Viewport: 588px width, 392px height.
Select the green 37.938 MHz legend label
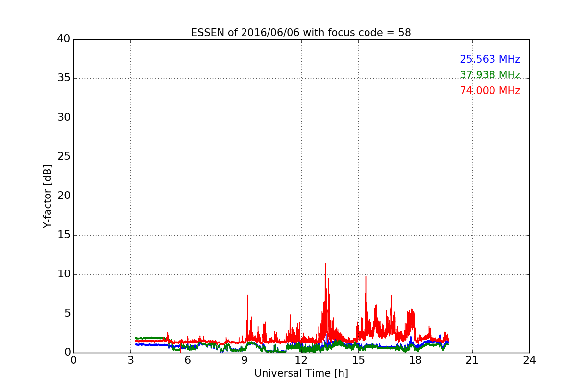[x=490, y=75]
